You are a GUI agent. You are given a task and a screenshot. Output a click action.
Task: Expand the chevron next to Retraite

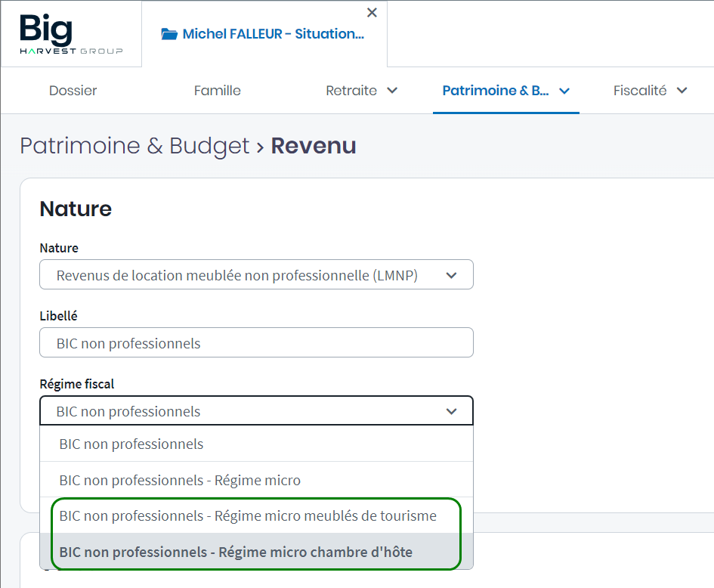tap(392, 91)
